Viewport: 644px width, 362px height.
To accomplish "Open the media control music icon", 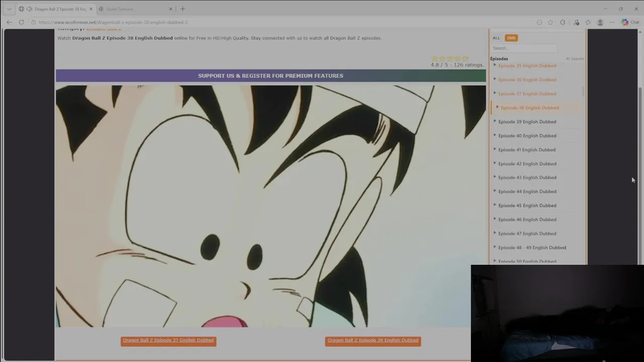I will [576, 22].
